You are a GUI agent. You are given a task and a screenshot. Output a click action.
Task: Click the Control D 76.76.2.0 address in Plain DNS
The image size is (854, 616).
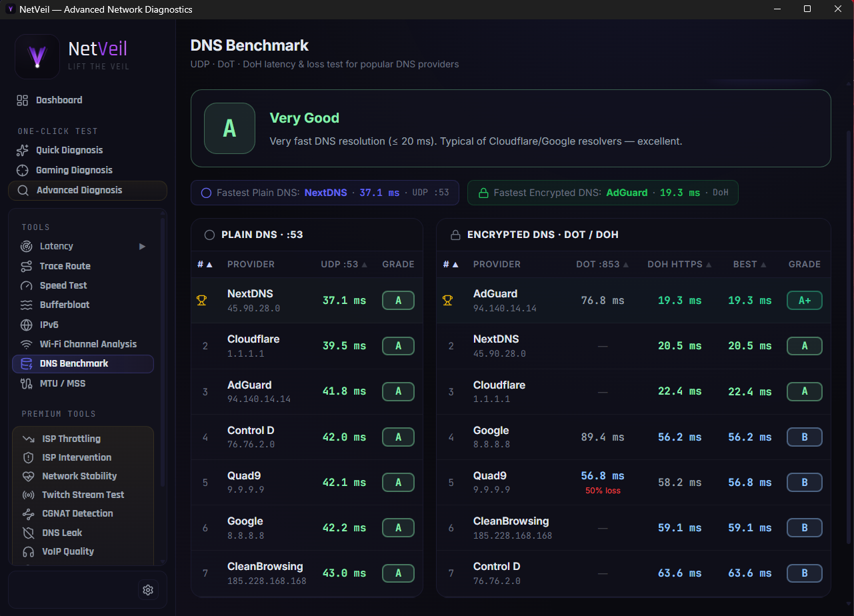(251, 444)
